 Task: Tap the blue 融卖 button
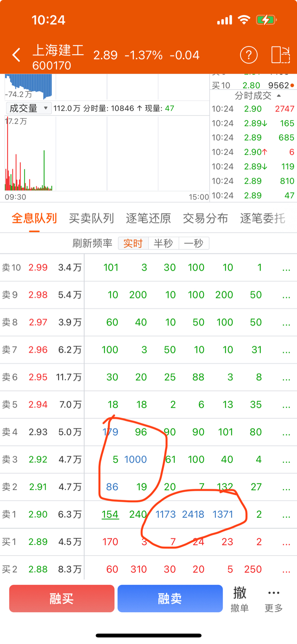point(170,599)
